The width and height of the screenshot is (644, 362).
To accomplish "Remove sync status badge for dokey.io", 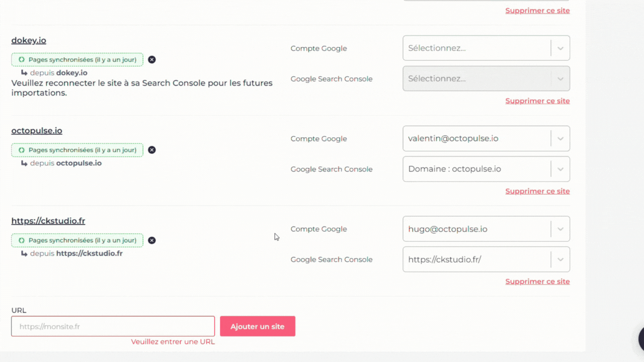I will (x=152, y=59).
